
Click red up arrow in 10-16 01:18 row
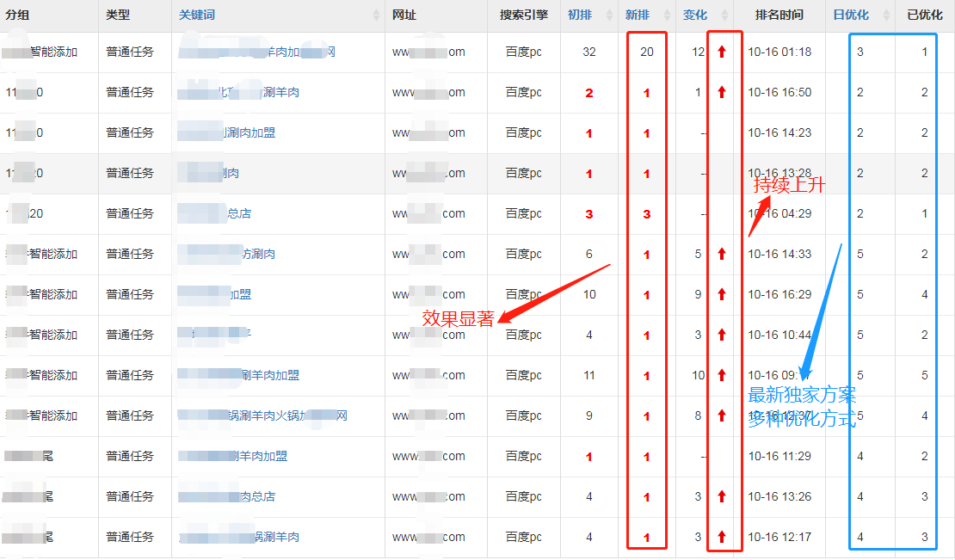722,52
